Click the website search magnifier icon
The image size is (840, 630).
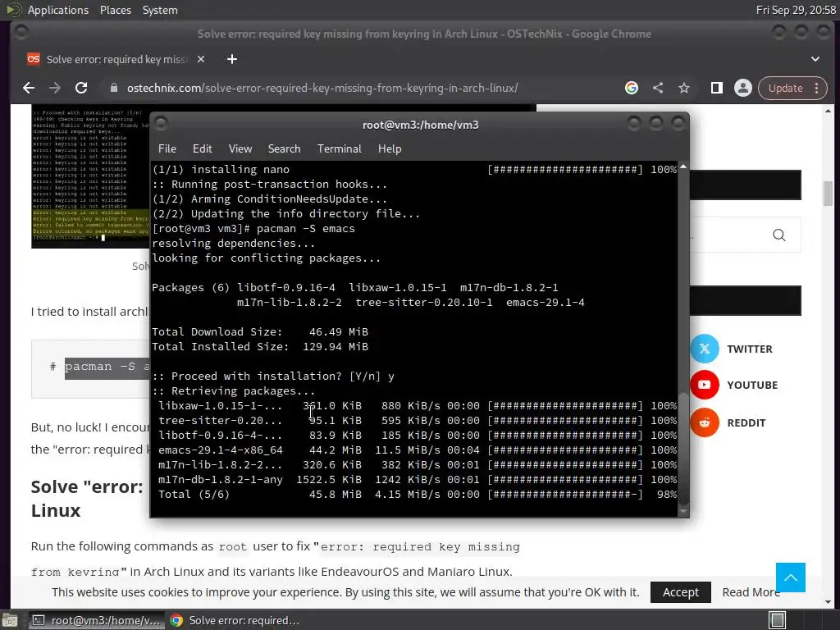[779, 235]
